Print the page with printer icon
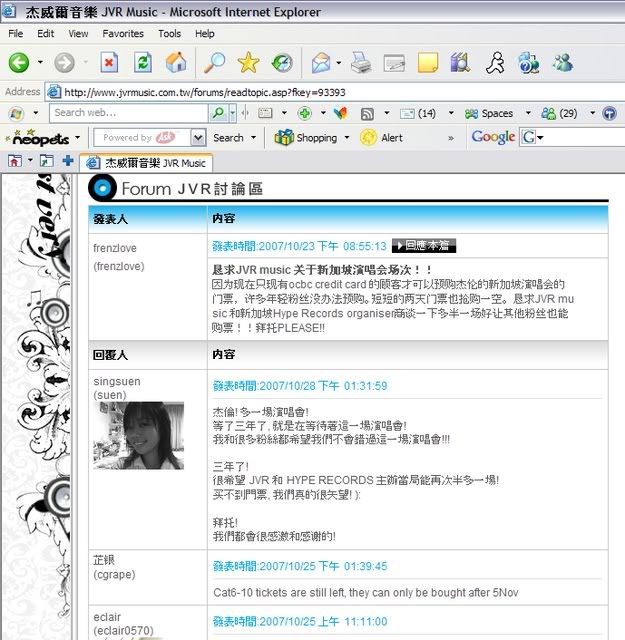625x640 pixels. [361, 63]
